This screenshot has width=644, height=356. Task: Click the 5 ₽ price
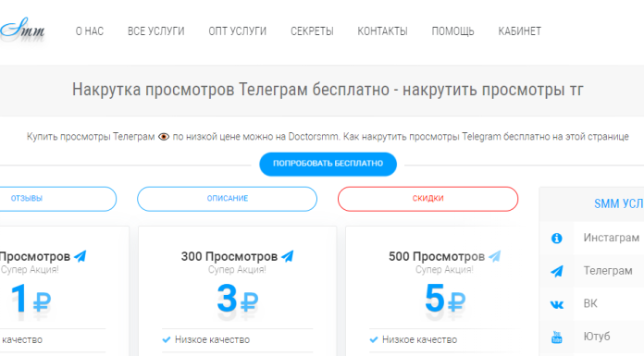click(x=445, y=299)
